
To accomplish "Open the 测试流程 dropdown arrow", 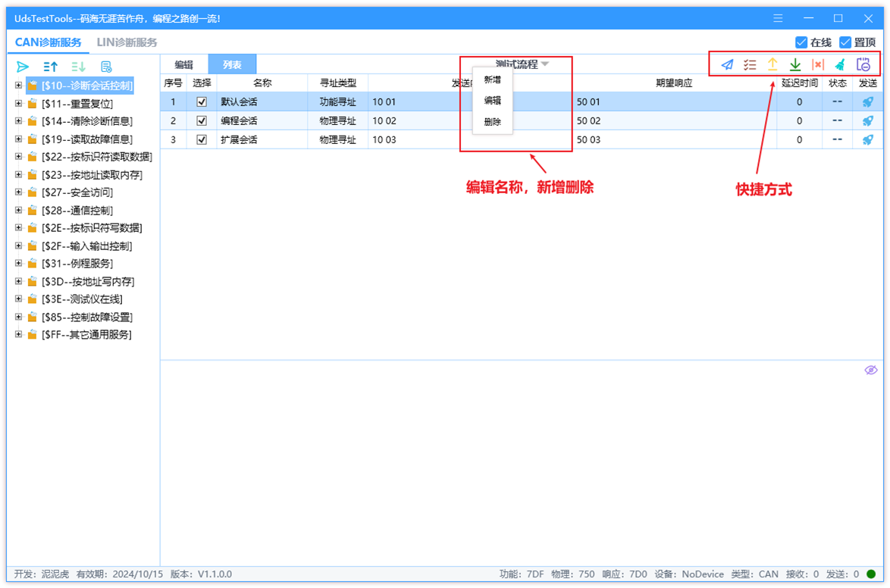I will point(545,64).
